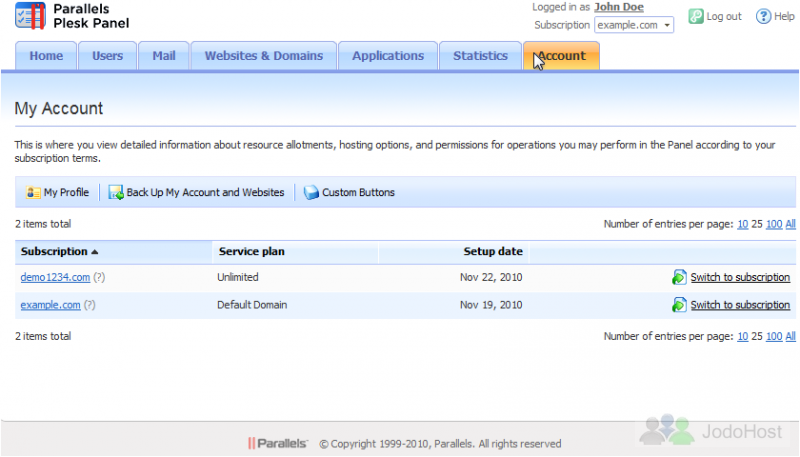Open the demo1234.com subscription link
The height and width of the screenshot is (457, 800).
point(55,277)
